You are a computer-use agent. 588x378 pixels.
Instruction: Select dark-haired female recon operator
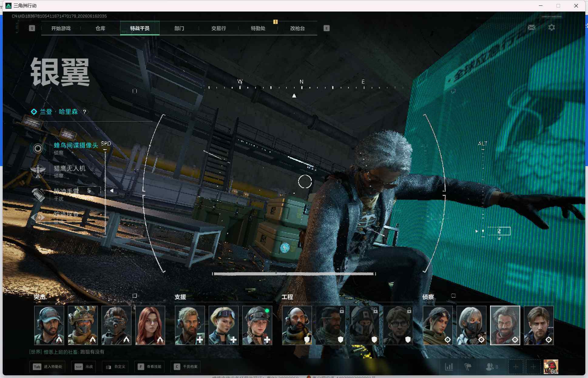(438, 325)
